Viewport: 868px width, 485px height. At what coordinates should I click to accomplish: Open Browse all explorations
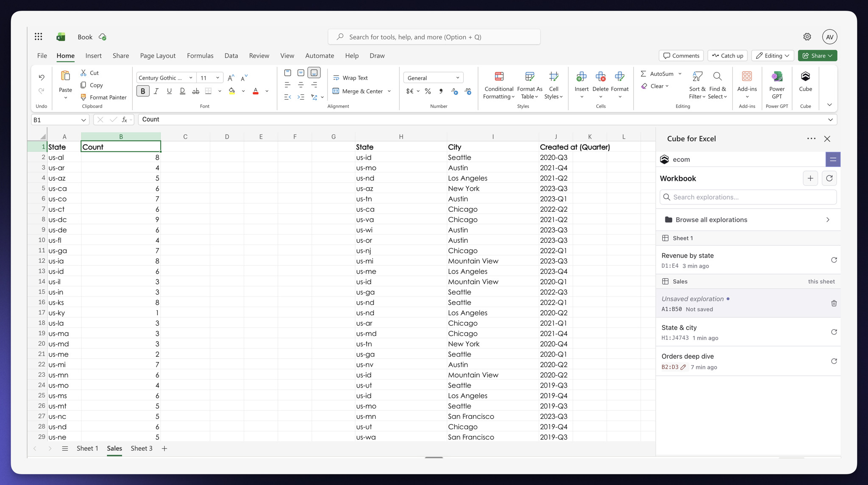tap(748, 219)
